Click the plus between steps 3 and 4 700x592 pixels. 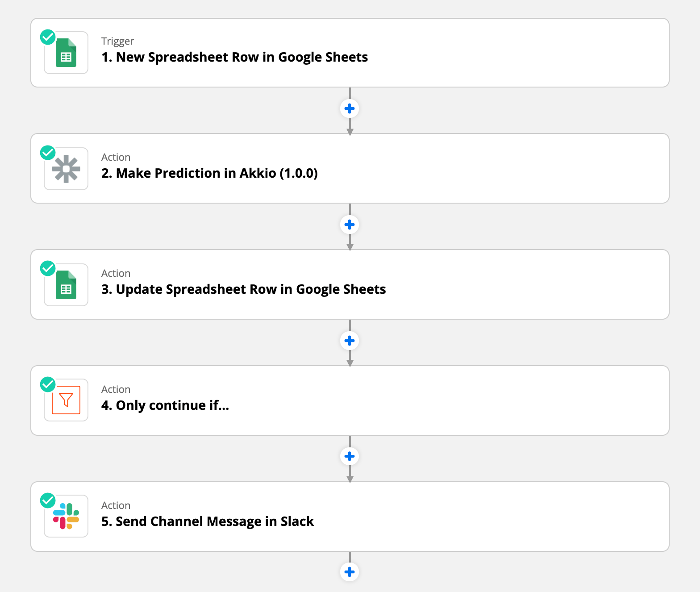[350, 340]
